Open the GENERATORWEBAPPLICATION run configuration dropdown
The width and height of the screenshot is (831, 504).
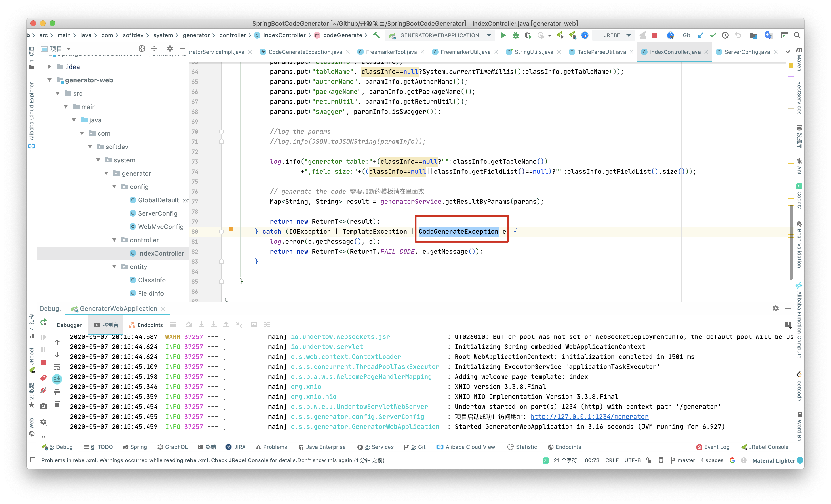tap(489, 35)
